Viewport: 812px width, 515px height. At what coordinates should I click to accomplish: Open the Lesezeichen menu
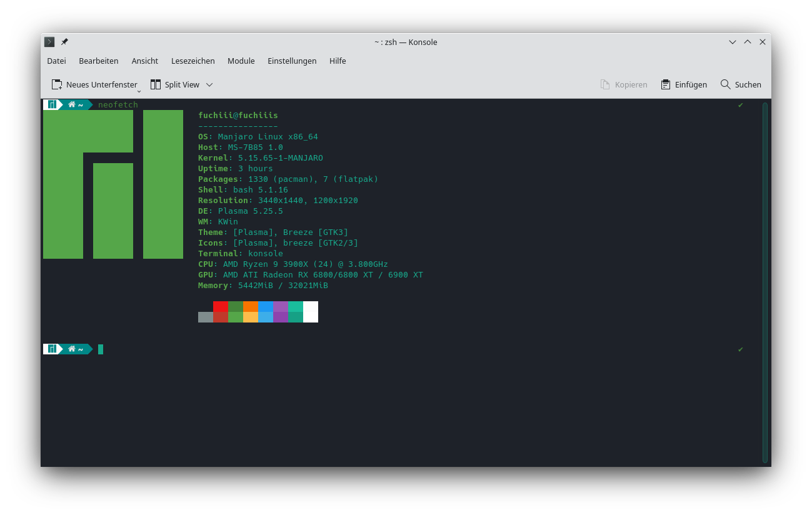[193, 61]
